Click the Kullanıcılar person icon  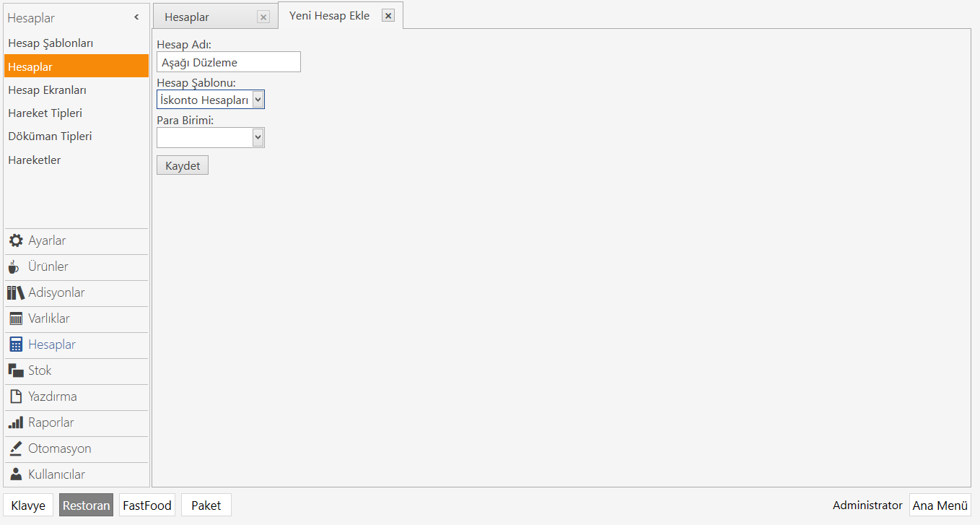(x=16, y=474)
